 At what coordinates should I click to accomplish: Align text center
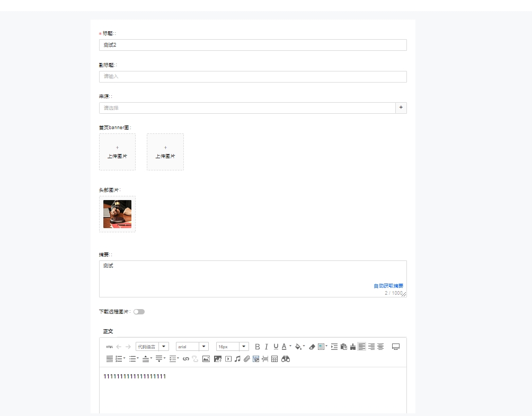coord(380,347)
